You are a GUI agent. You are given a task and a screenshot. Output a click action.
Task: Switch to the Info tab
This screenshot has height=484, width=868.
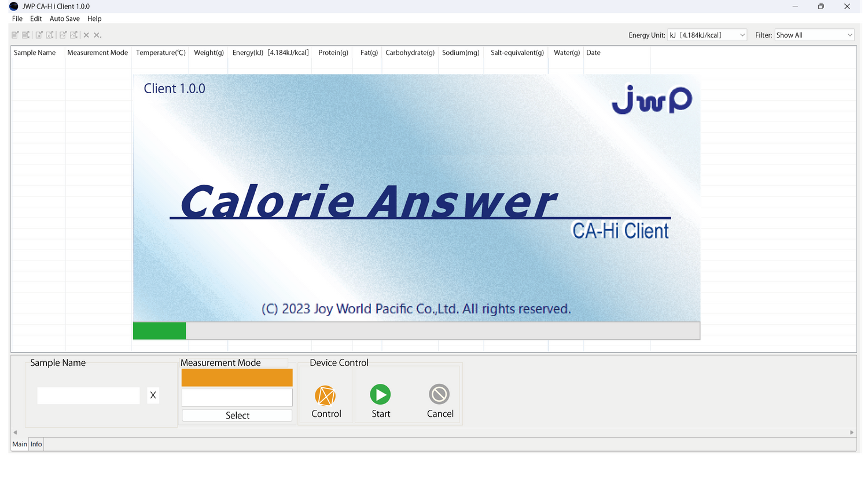(36, 444)
